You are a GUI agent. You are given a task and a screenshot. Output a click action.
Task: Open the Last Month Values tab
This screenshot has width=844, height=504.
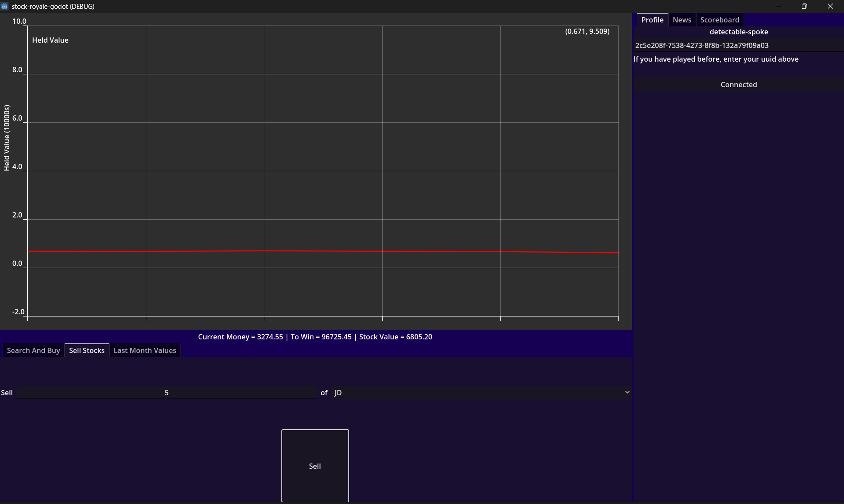(x=144, y=350)
